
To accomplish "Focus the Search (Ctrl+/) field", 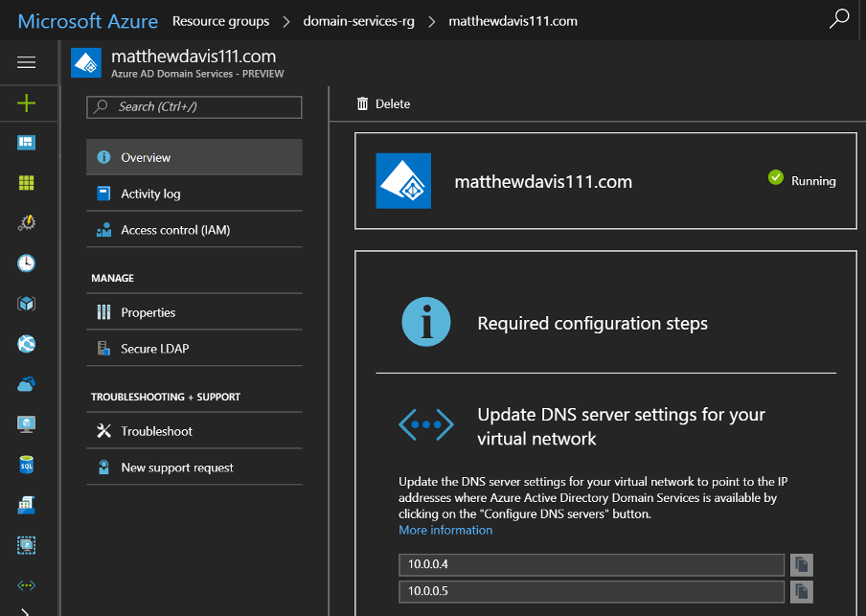I will 194,107.
